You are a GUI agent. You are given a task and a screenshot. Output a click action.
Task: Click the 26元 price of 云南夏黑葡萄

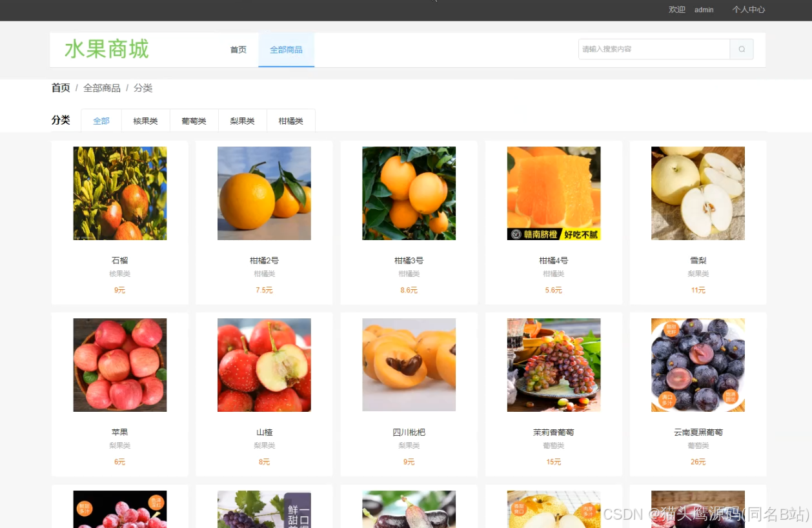point(698,462)
